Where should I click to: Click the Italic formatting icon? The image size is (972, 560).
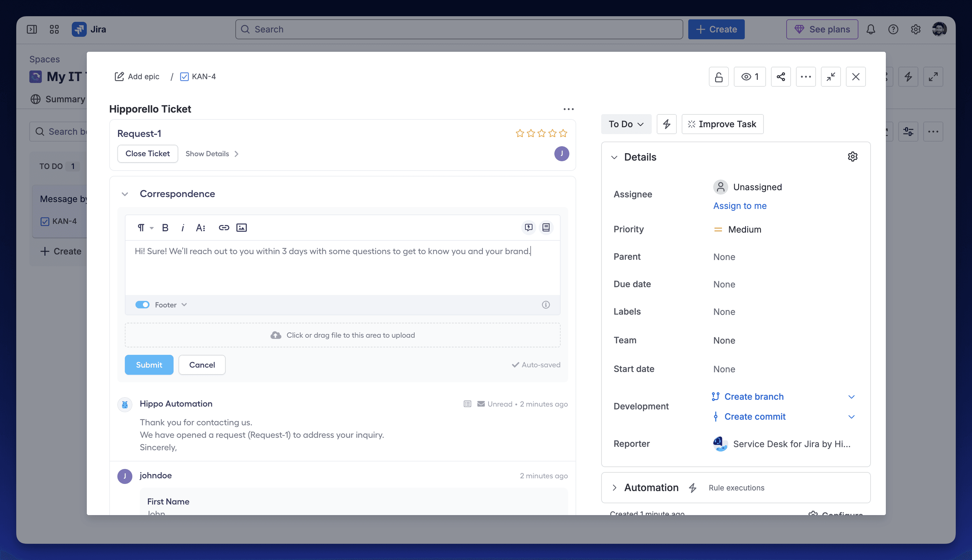[183, 228]
